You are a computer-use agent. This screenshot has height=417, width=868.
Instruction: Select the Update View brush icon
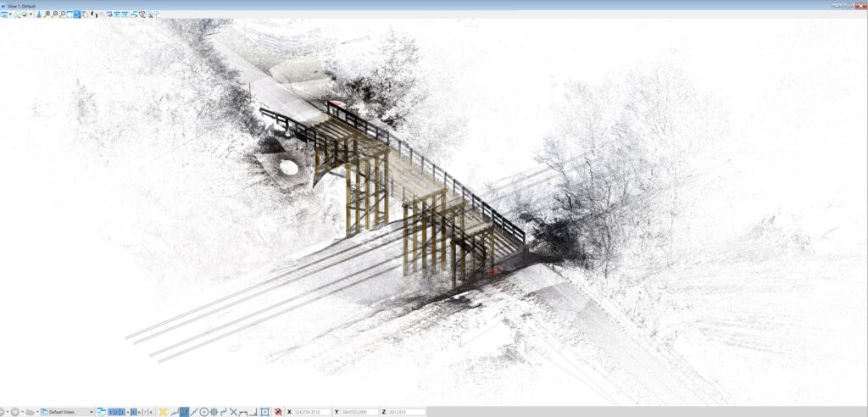pos(39,14)
